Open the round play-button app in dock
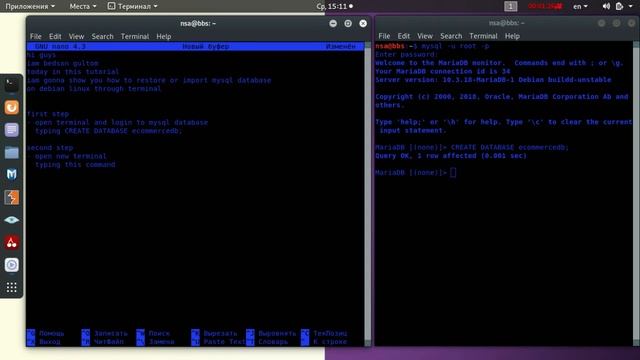This screenshot has width=640, height=360. tap(11, 265)
